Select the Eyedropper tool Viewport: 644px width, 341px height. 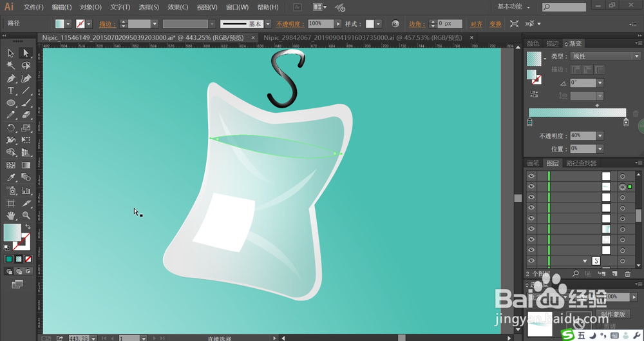[x=11, y=178]
